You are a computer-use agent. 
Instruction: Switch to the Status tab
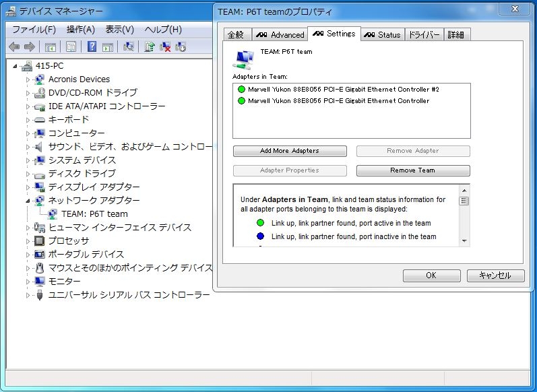382,34
